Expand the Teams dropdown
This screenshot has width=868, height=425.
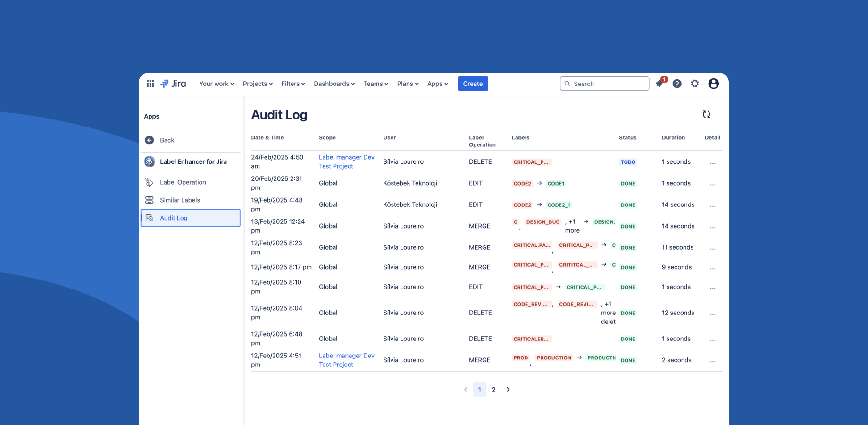[x=376, y=84]
